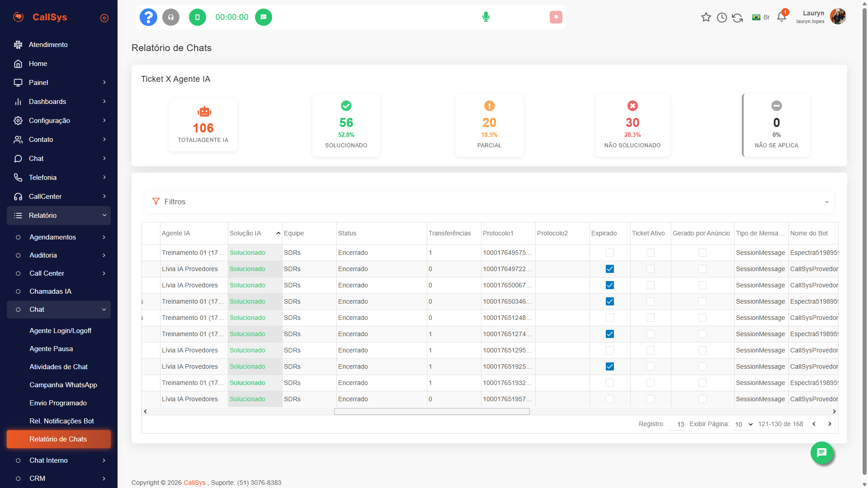The image size is (868, 488).
Task: Check Ticket Ativo for protocol 100017649575
Action: tap(651, 253)
